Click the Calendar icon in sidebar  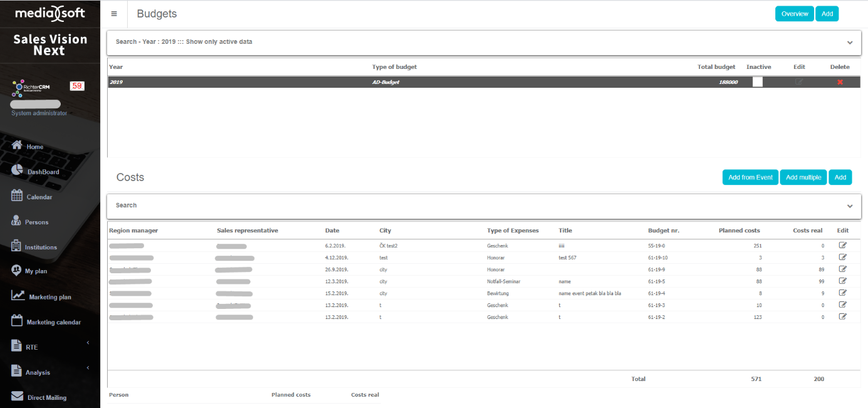tap(17, 196)
